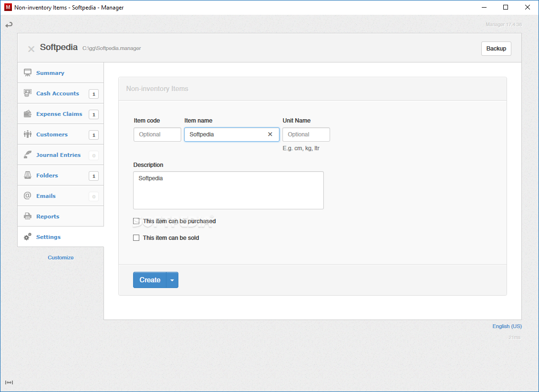Focus the Unit Name input field
Screen dimensions: 539x392
tap(306, 134)
